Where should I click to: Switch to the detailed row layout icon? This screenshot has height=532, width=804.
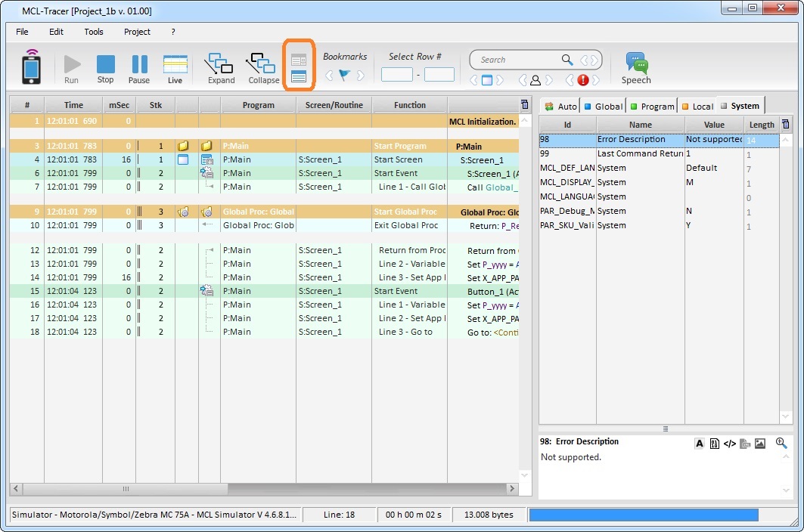click(x=299, y=60)
